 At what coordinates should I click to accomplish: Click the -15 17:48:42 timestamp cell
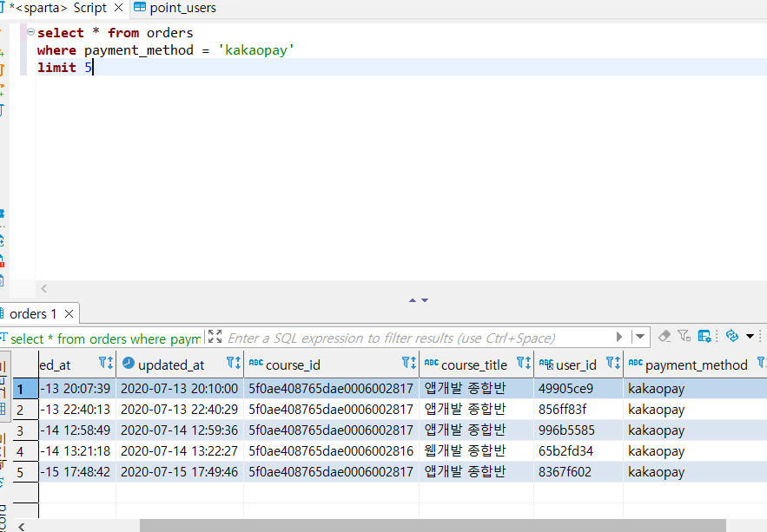76,472
